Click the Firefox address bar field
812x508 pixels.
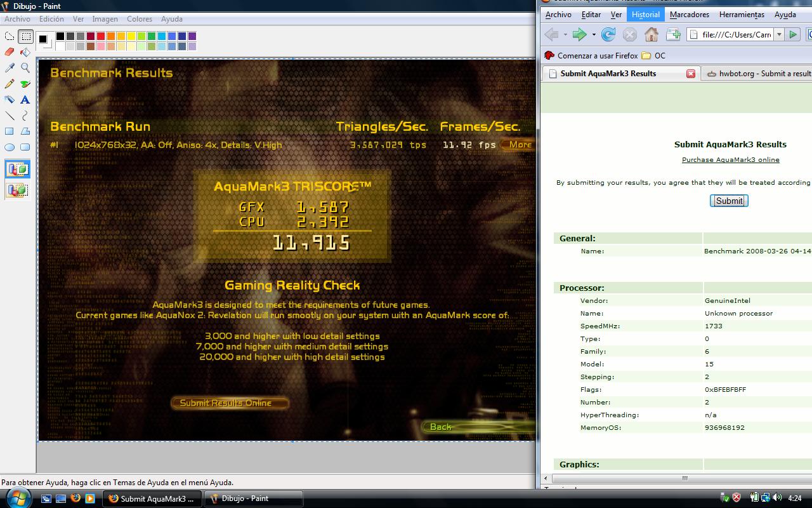(x=730, y=35)
